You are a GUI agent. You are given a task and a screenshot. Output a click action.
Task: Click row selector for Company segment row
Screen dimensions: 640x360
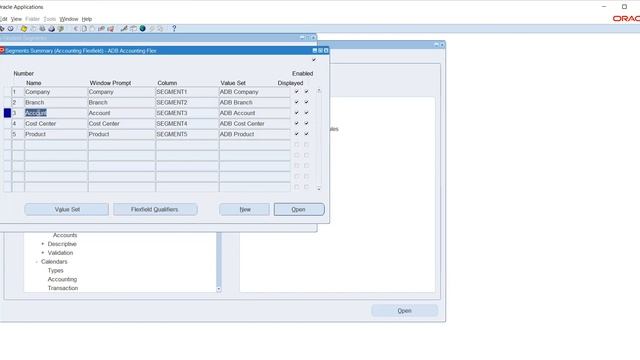[7, 92]
